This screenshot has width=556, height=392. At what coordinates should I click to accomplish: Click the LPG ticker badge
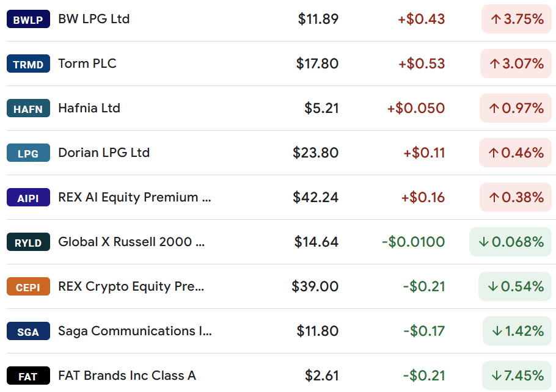(x=28, y=153)
